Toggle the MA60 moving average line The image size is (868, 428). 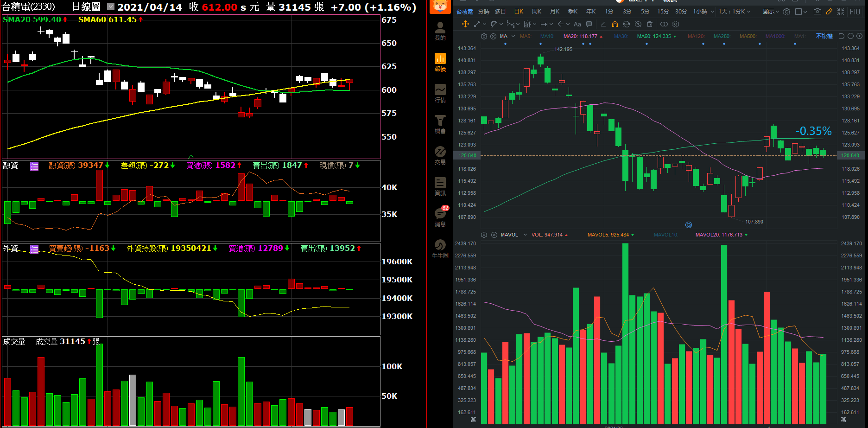[657, 36]
